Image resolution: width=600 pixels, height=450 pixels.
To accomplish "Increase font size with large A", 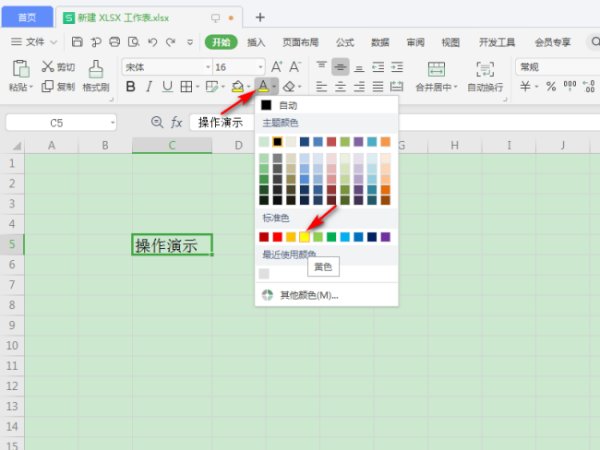I will pos(276,67).
